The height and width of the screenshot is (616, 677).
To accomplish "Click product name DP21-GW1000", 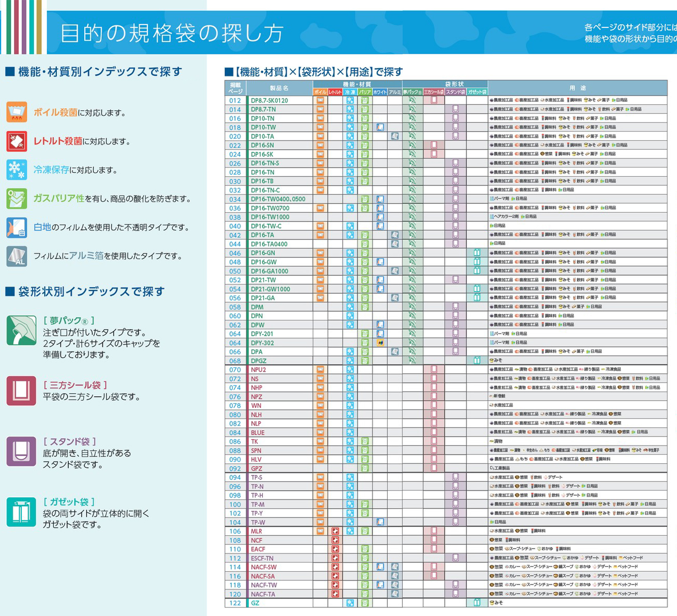I will click(270, 289).
